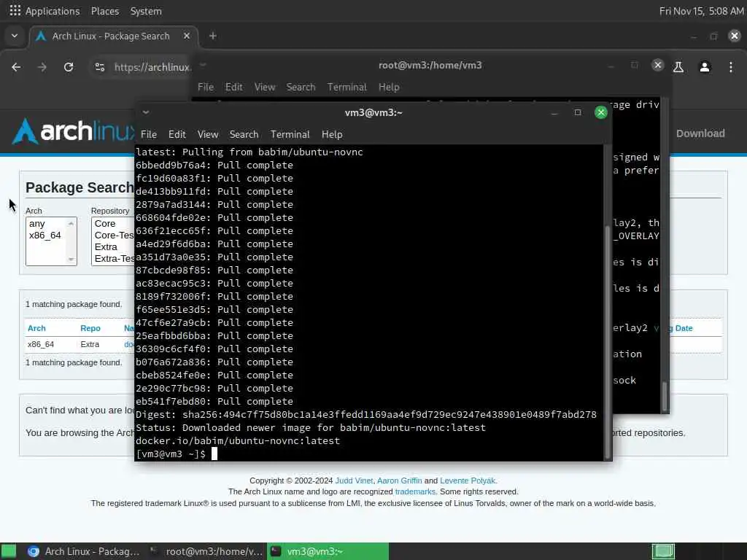Viewport: 747px width, 560px height.
Task: Open the browser three-dot menu
Action: tap(731, 67)
